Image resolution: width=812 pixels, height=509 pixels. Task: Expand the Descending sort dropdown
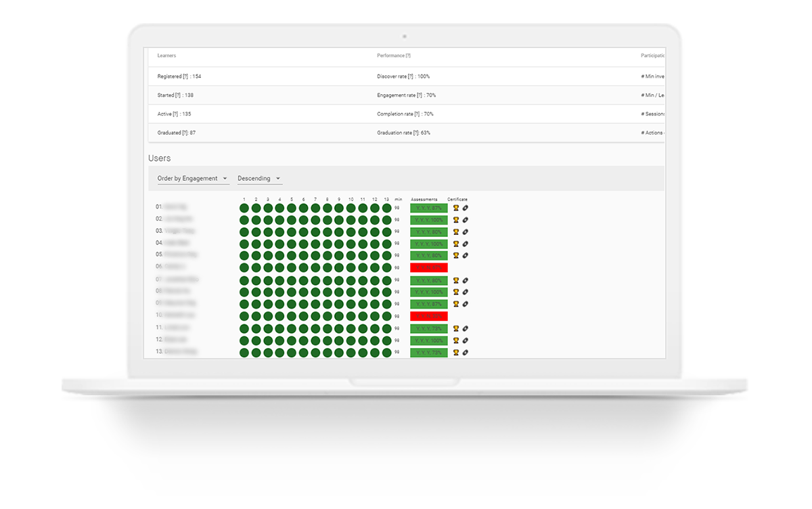(x=259, y=178)
